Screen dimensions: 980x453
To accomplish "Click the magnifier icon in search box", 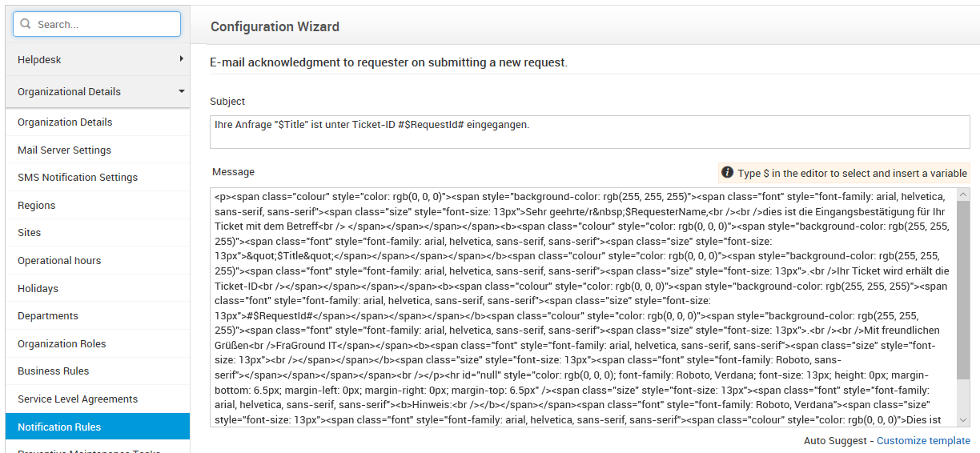I will point(25,25).
